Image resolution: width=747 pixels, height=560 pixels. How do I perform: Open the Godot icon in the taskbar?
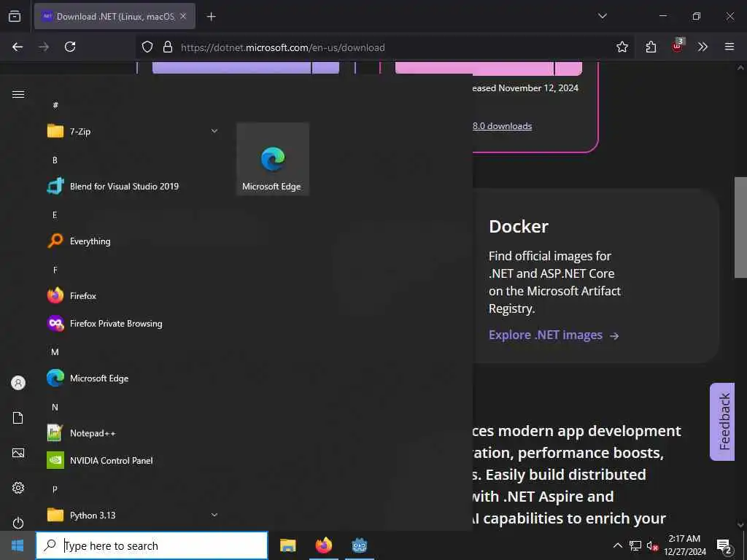360,545
